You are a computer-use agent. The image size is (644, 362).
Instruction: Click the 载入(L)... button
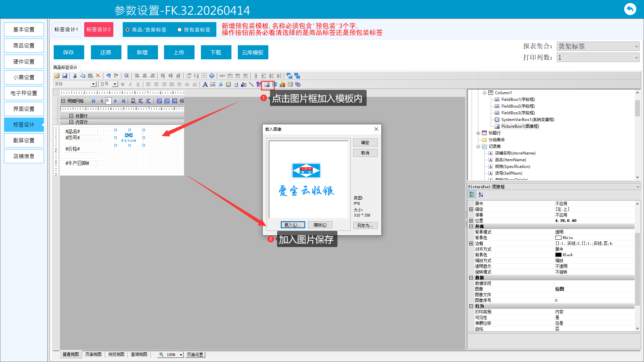(293, 225)
